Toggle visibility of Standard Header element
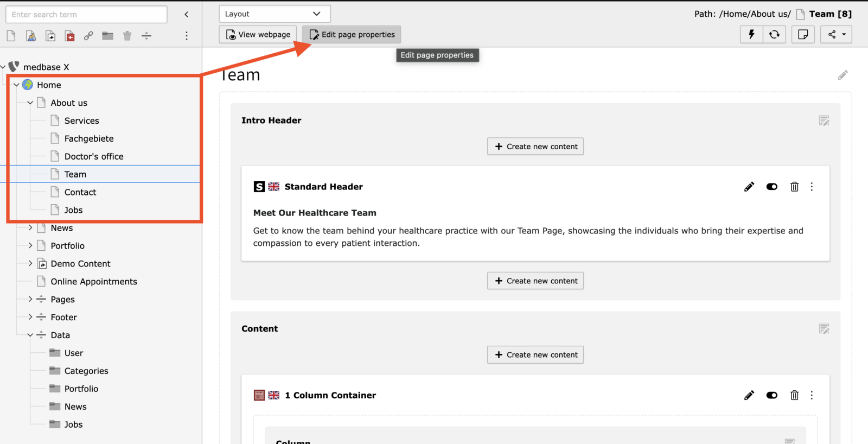Screen dimensions: 868x444 [x=771, y=187]
